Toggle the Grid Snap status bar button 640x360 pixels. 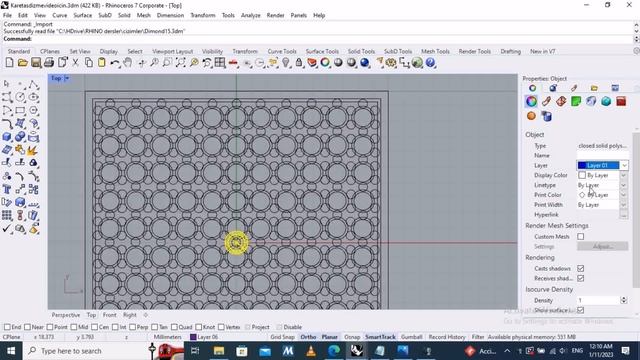click(x=282, y=337)
